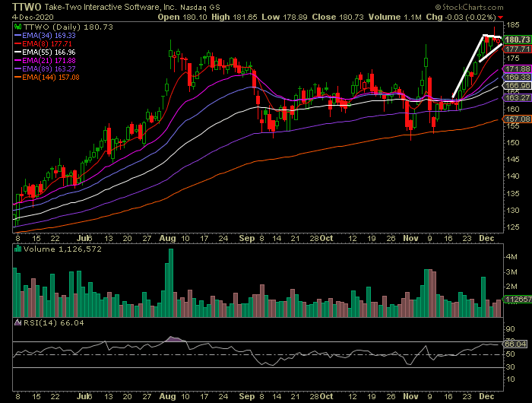The image size is (532, 403).
Task: Click the 185 price axis label
Action: point(513,25)
